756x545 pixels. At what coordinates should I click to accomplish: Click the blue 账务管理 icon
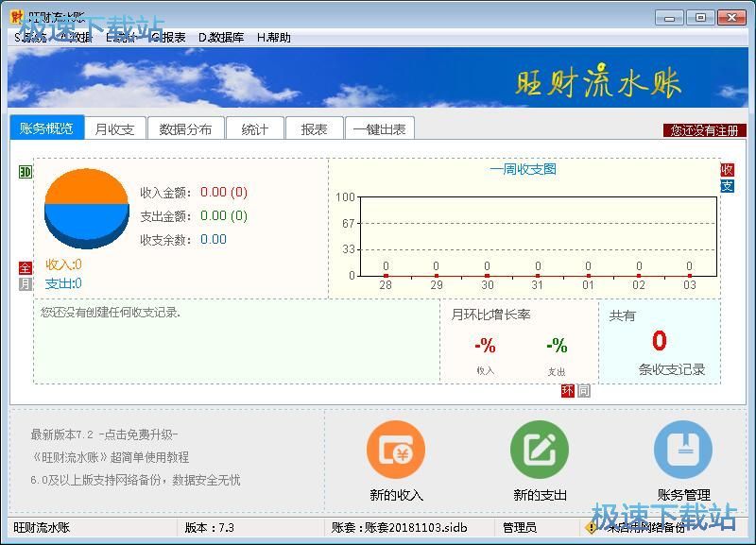[683, 450]
